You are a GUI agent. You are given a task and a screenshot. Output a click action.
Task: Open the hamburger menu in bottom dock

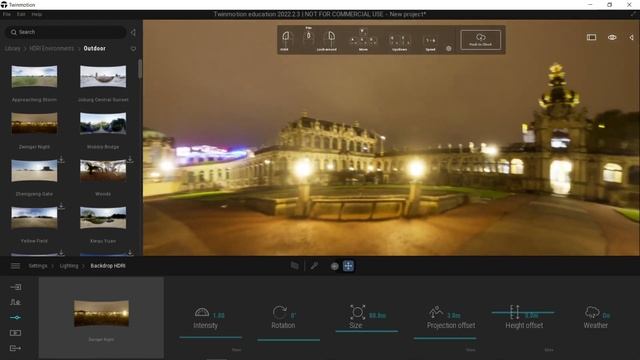(16, 266)
